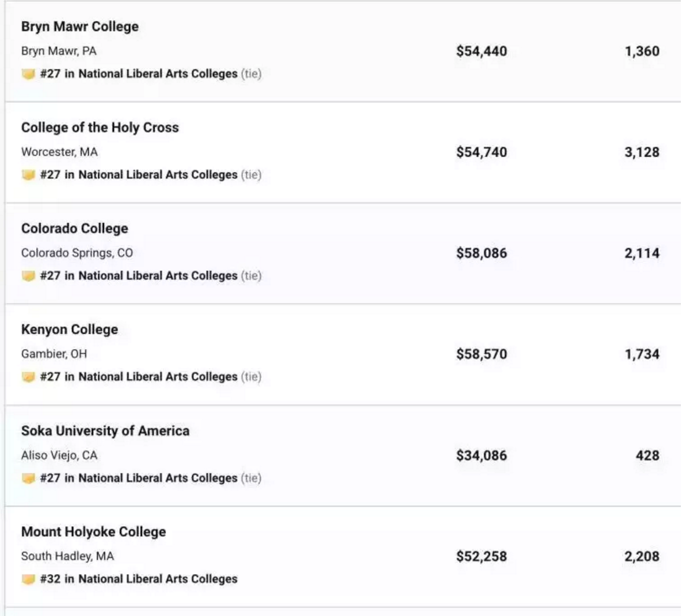Click the ranking badge icon for Mount Holyoke
The image size is (693, 616).
click(28, 579)
